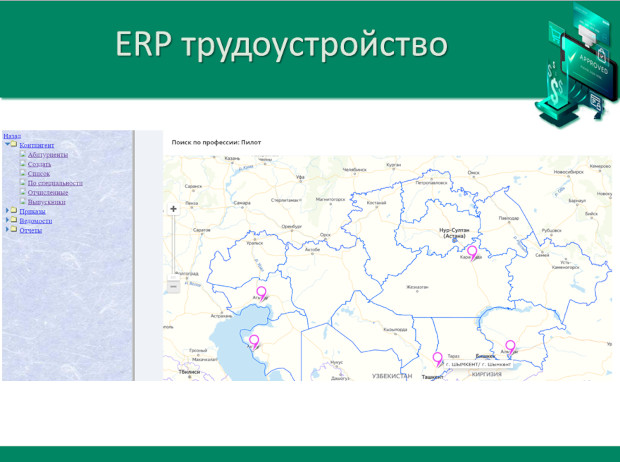Open the Отчисленные link
This screenshot has height=462, width=620.
[x=48, y=193]
